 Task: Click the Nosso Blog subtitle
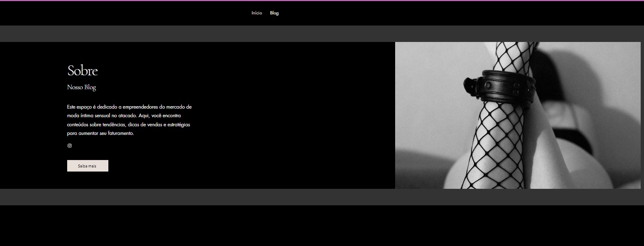82,87
